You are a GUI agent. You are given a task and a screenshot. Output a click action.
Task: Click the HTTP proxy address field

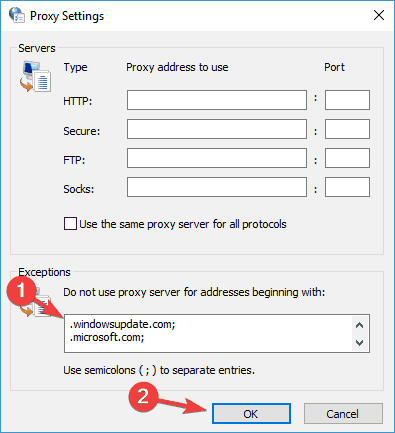pyautogui.click(x=217, y=100)
